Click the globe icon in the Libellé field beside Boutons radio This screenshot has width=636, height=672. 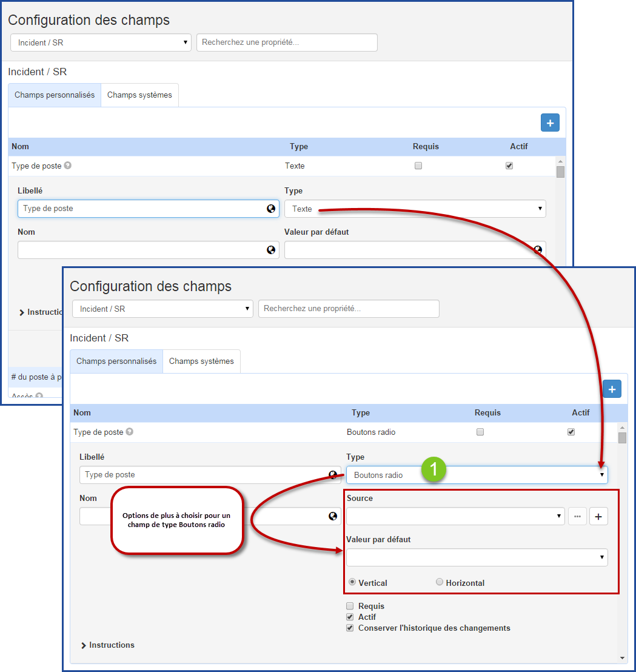(333, 475)
